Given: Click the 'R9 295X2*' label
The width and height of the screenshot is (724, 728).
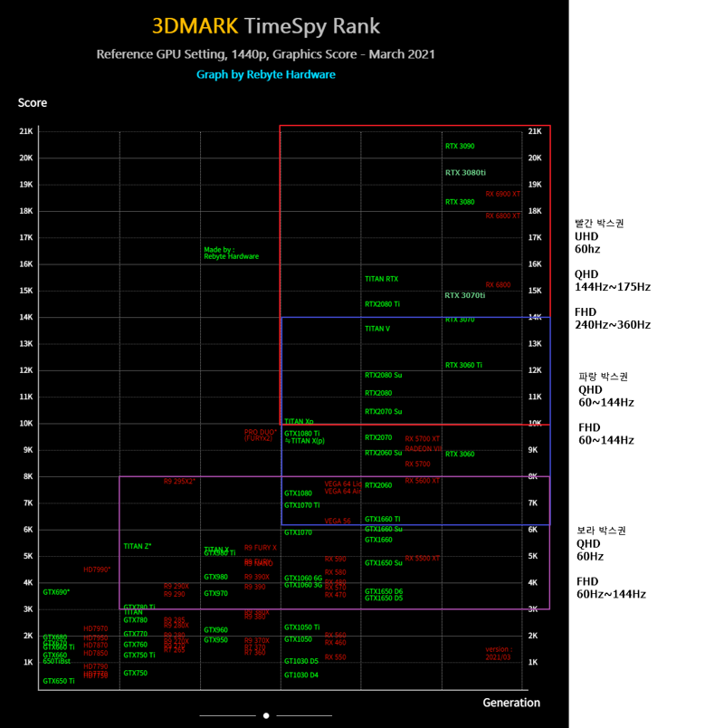Looking at the screenshot, I should (x=179, y=482).
